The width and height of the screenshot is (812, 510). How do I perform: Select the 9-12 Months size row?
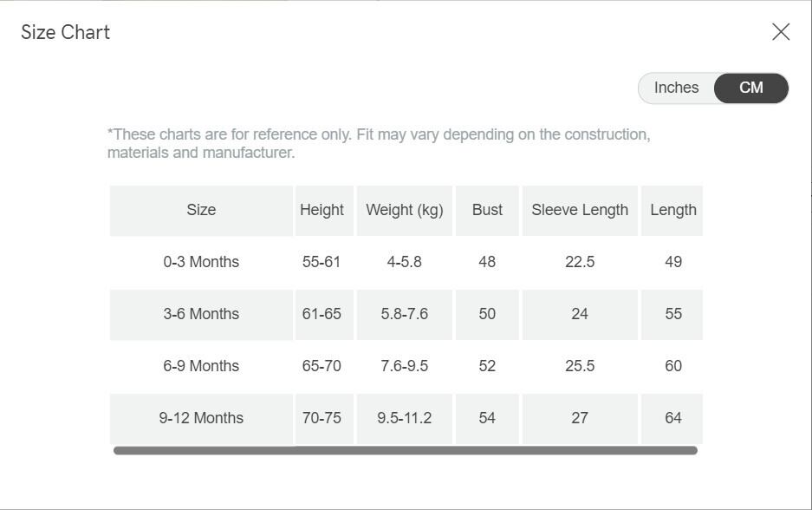pyautogui.click(x=201, y=418)
